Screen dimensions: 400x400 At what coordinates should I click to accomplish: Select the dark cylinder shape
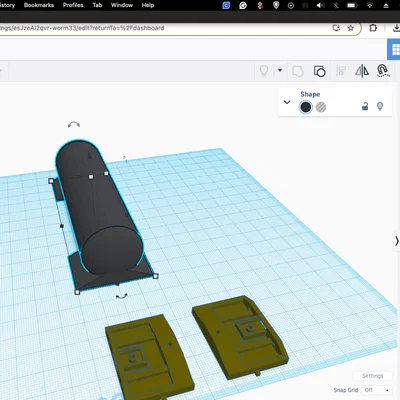tap(100, 207)
